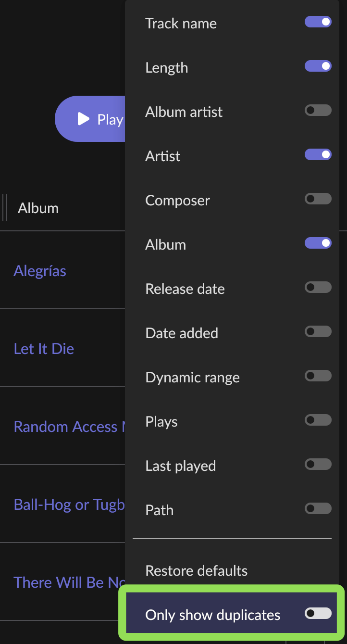This screenshot has height=644, width=347.
Task: Open the Let It Die album
Action: [x=44, y=349]
